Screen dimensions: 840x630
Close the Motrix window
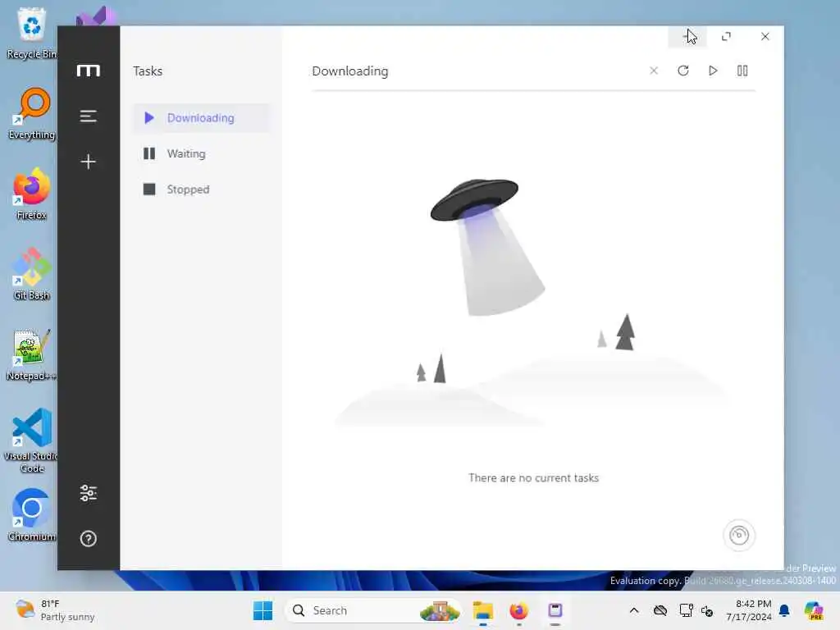(765, 36)
